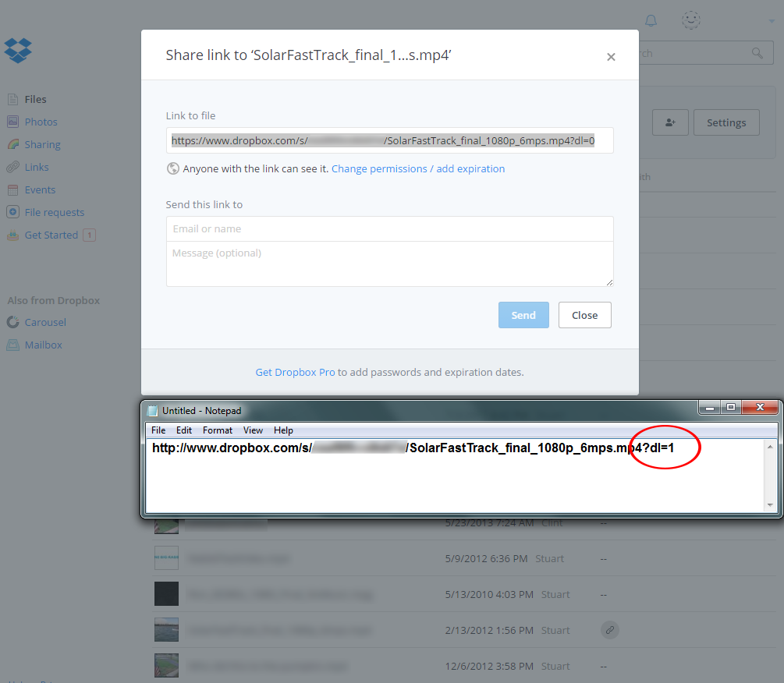
Task: Open the Files link in sidebar
Action: coord(36,100)
